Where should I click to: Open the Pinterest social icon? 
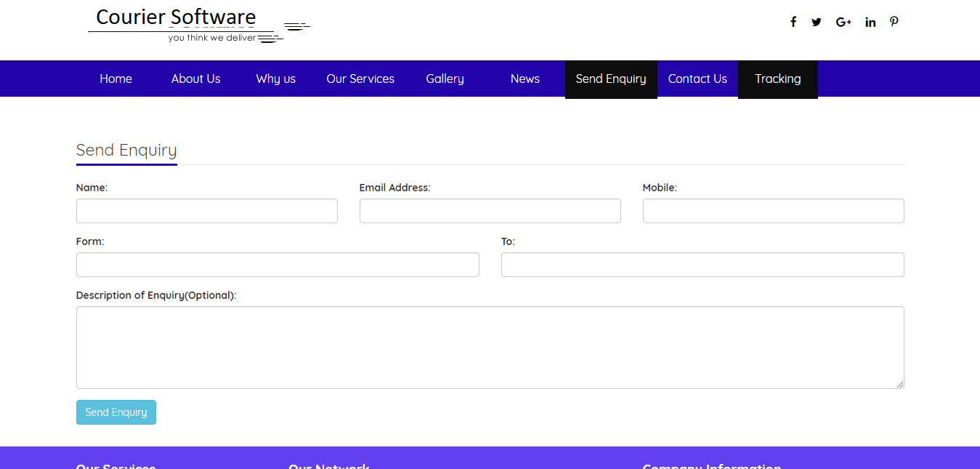(894, 22)
